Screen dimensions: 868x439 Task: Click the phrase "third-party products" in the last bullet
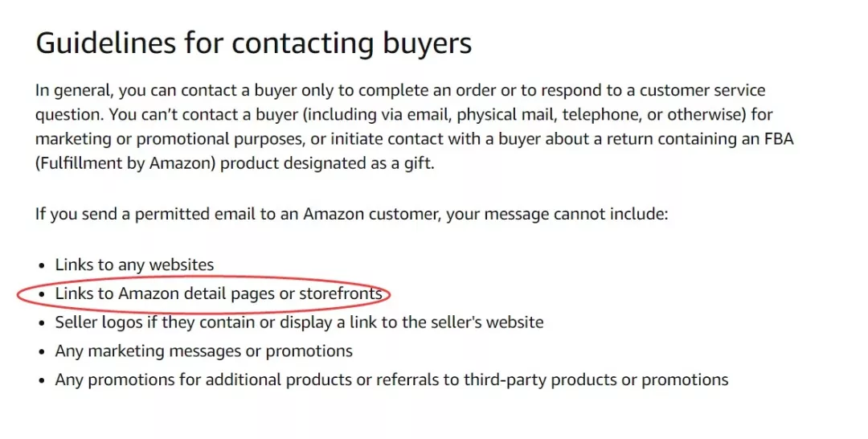535,380
